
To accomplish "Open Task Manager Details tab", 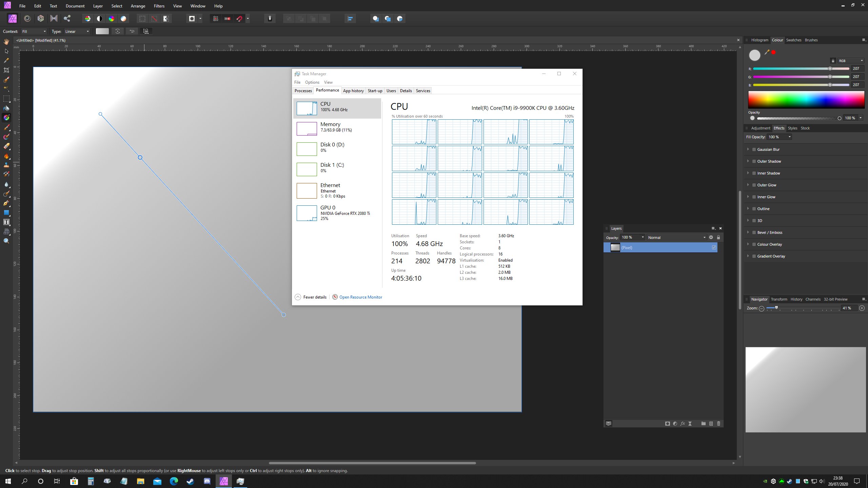I will coord(406,90).
